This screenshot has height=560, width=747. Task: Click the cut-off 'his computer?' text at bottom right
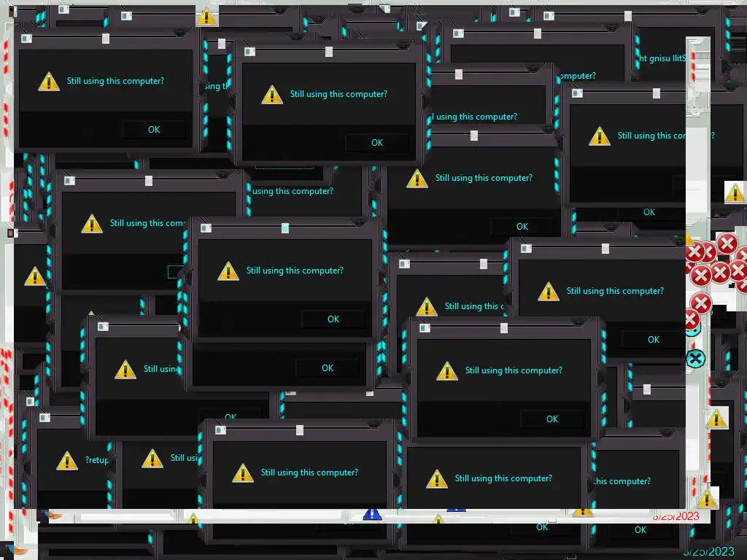(623, 481)
